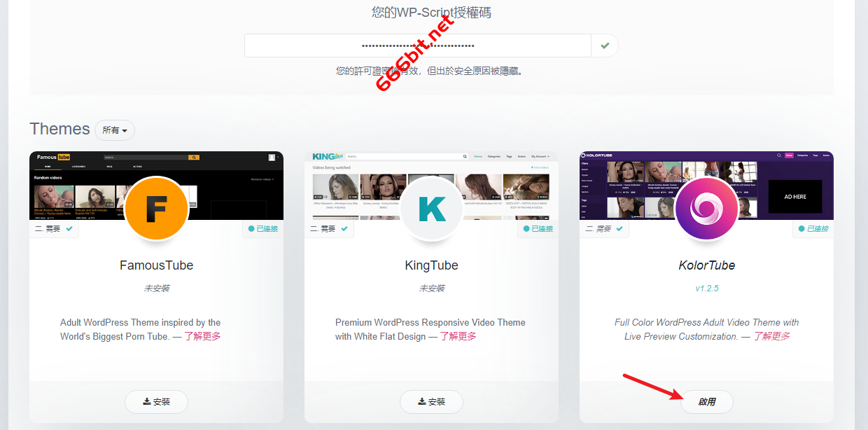Viewport: 868px width, 430px height.
Task: Click the KingTube K logo
Action: coord(431,209)
